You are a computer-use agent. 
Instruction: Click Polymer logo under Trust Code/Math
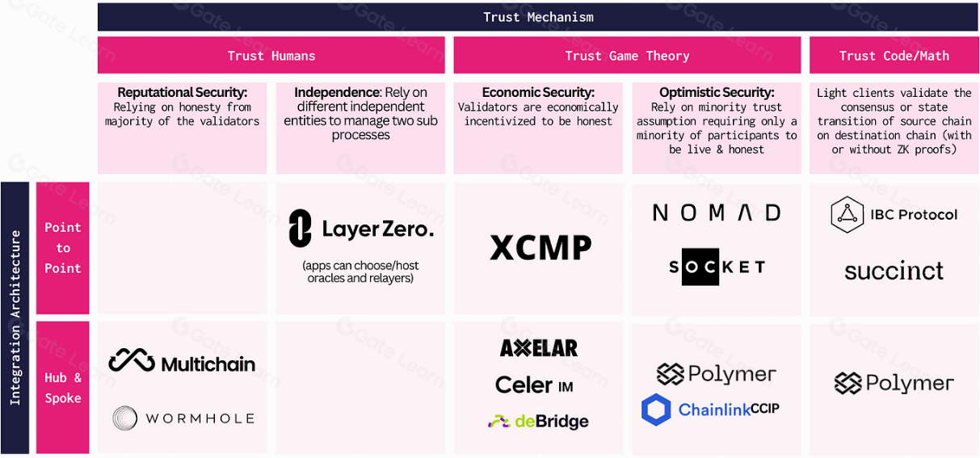(x=894, y=383)
